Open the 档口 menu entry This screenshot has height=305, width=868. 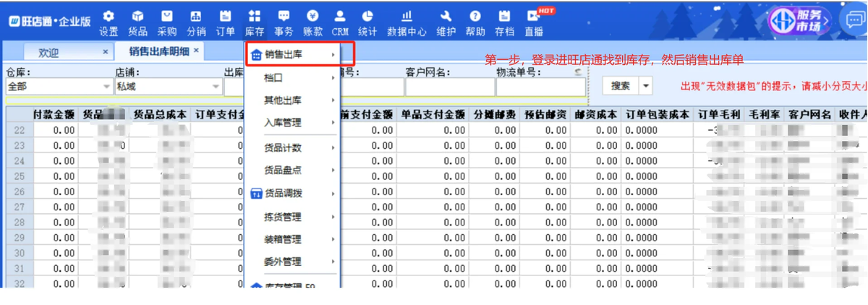coord(293,77)
